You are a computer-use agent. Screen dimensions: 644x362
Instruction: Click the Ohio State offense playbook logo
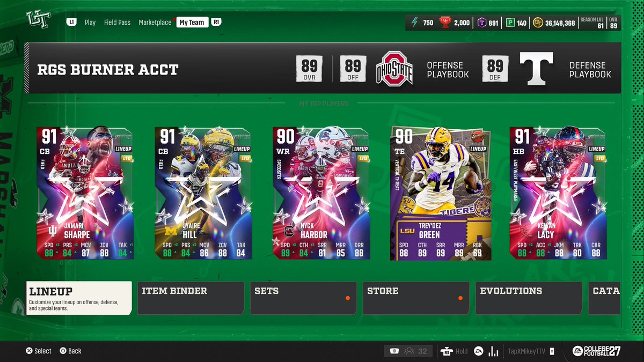[x=394, y=69]
